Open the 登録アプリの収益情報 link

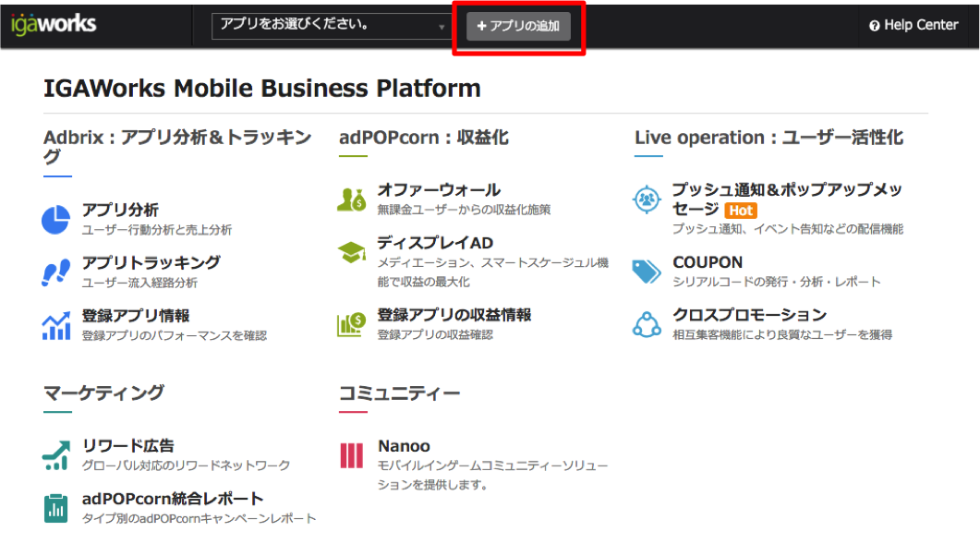454,315
